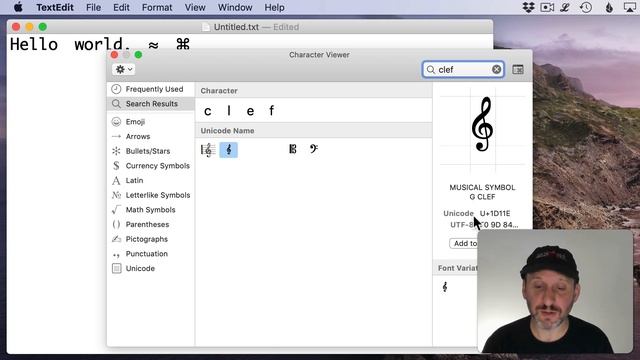Image resolution: width=640 pixels, height=360 pixels.
Task: Select Search Results category
Action: (x=151, y=104)
